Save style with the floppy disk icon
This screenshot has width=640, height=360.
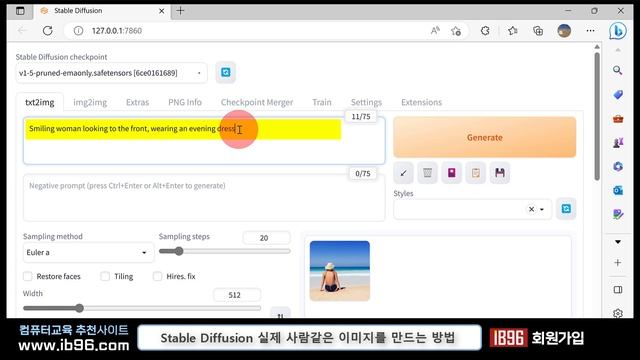click(500, 173)
